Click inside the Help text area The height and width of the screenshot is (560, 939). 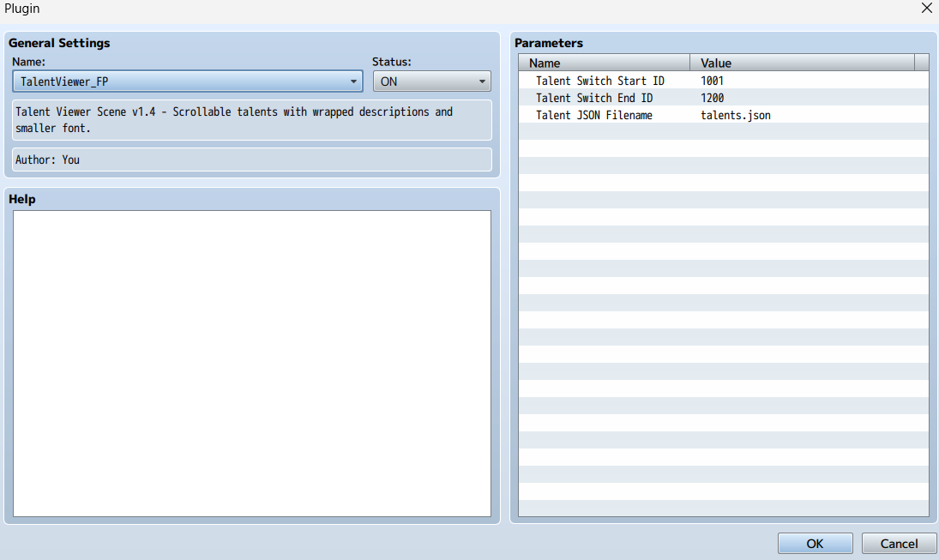251,363
